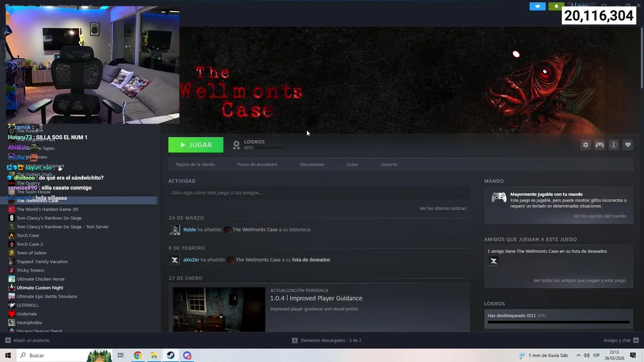The image size is (644, 362).
Task: Open LOGROS achievements gear icon
Action: click(236, 145)
